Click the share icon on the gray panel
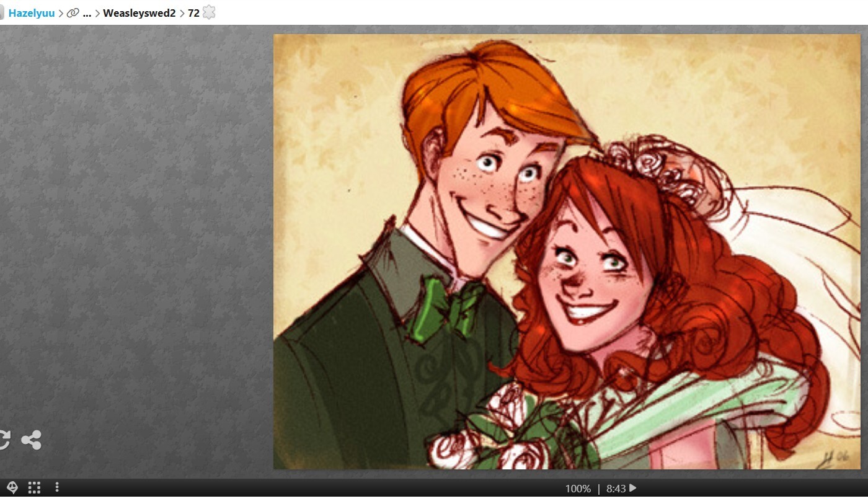The image size is (868, 501). [31, 440]
